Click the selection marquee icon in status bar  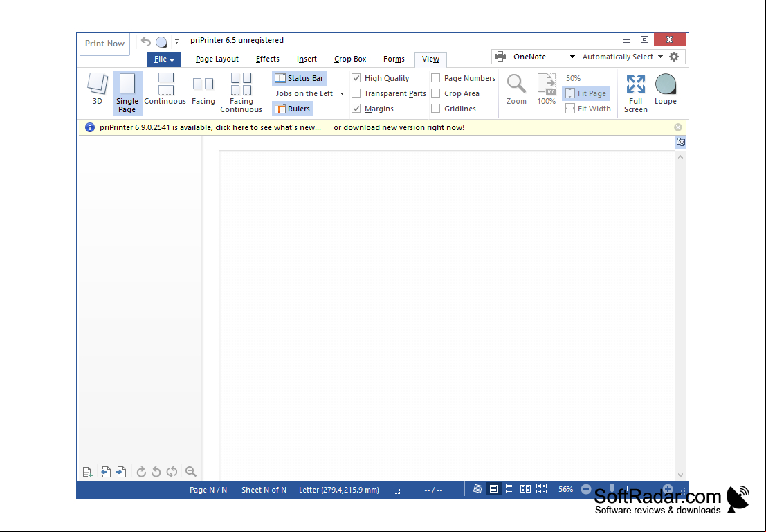[396, 490]
